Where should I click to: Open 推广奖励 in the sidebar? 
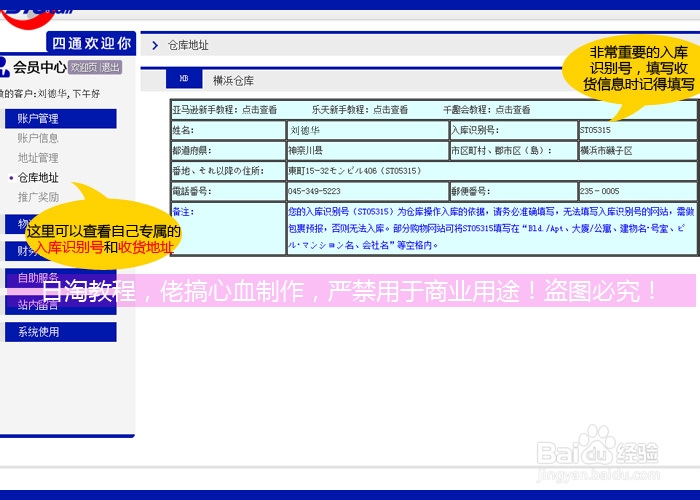[x=38, y=197]
